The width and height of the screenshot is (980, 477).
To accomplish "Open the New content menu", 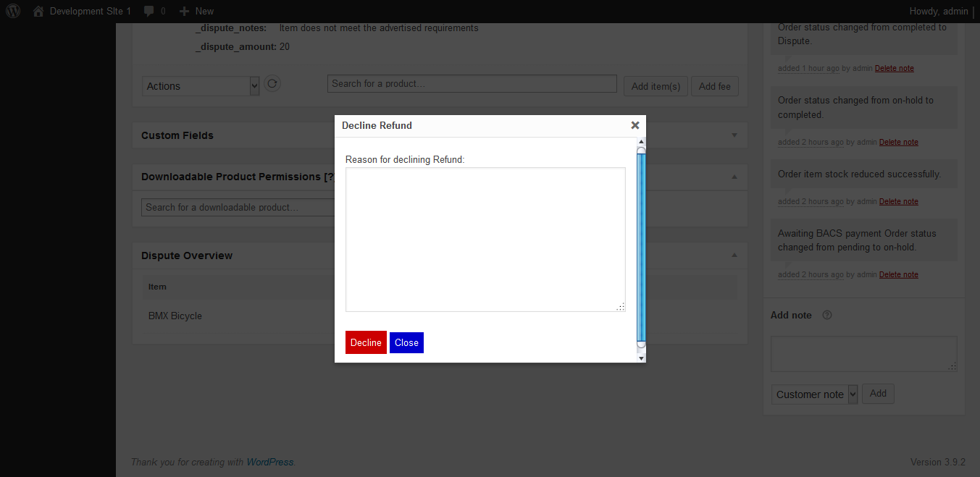I will point(196,11).
